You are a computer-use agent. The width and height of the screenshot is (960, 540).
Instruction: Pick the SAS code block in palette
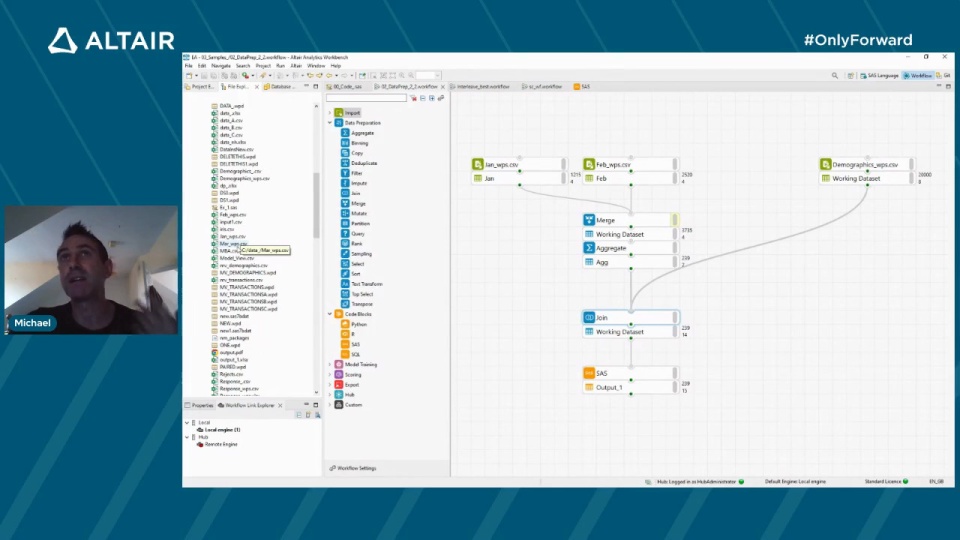pyautogui.click(x=351, y=344)
